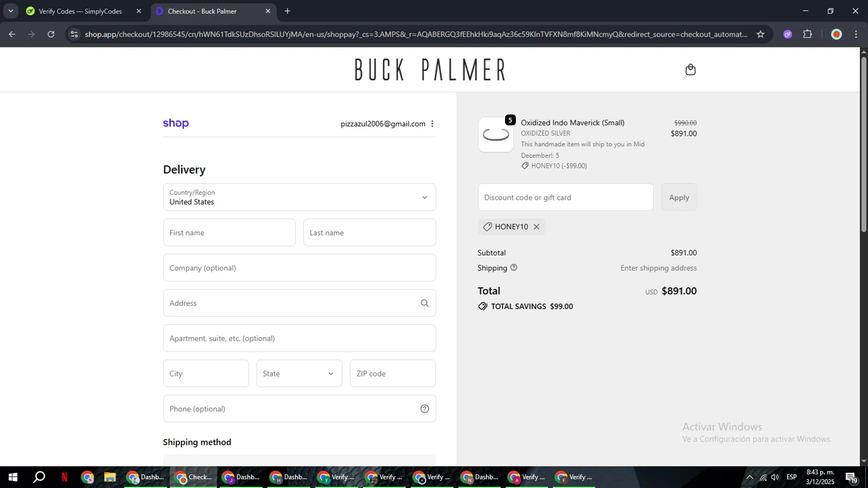The width and height of the screenshot is (868, 488).
Task: Click the Discount code or gift card field
Action: point(565,197)
